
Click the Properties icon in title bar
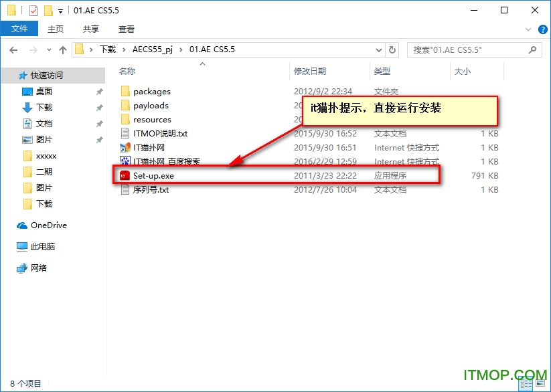click(33, 11)
